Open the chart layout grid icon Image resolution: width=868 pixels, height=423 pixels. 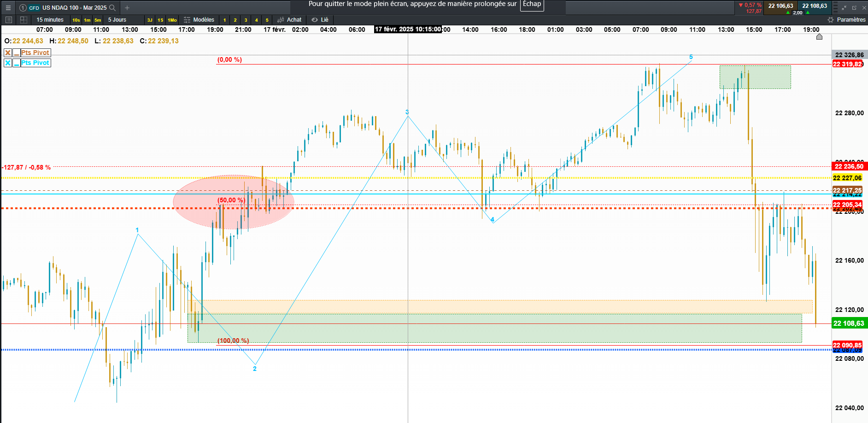(x=23, y=20)
